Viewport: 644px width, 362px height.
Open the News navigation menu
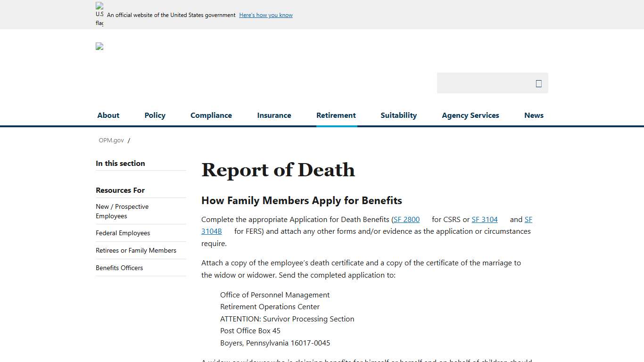pyautogui.click(x=534, y=115)
